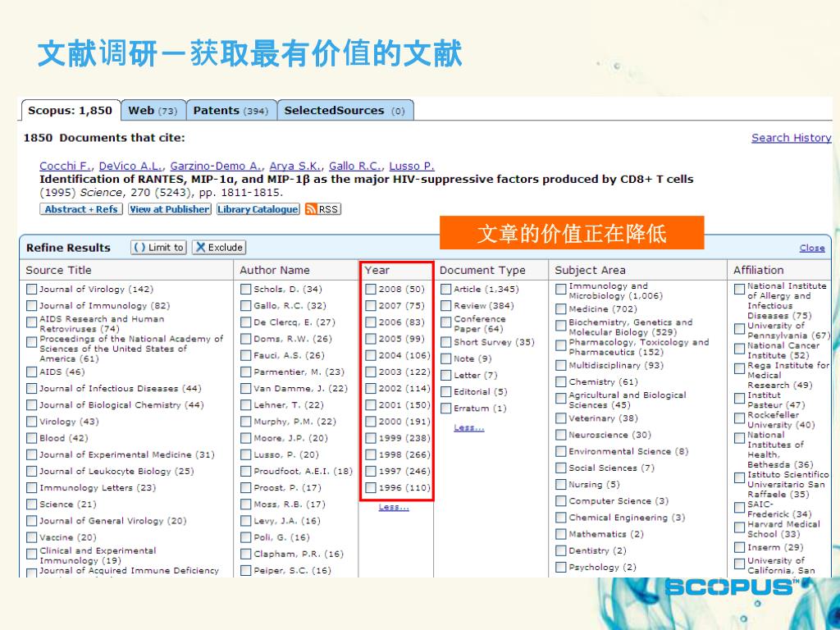Tick the Conference Paper (64) checkbox

coord(445,322)
